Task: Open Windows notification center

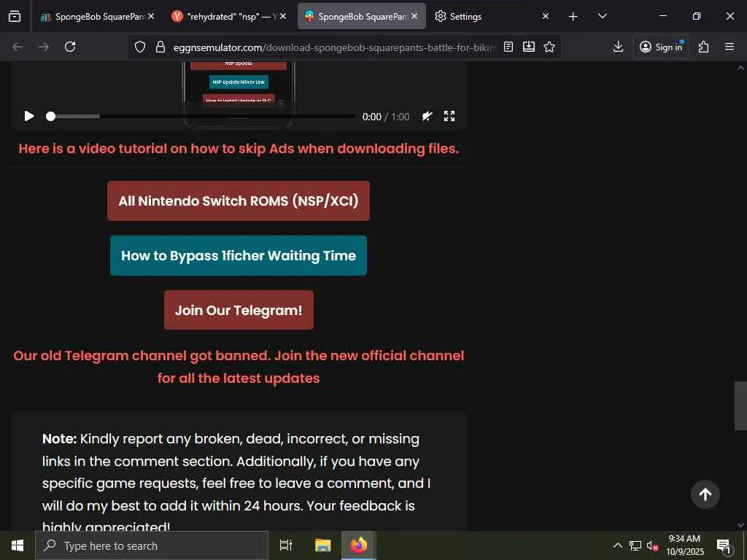Action: [x=724, y=545]
